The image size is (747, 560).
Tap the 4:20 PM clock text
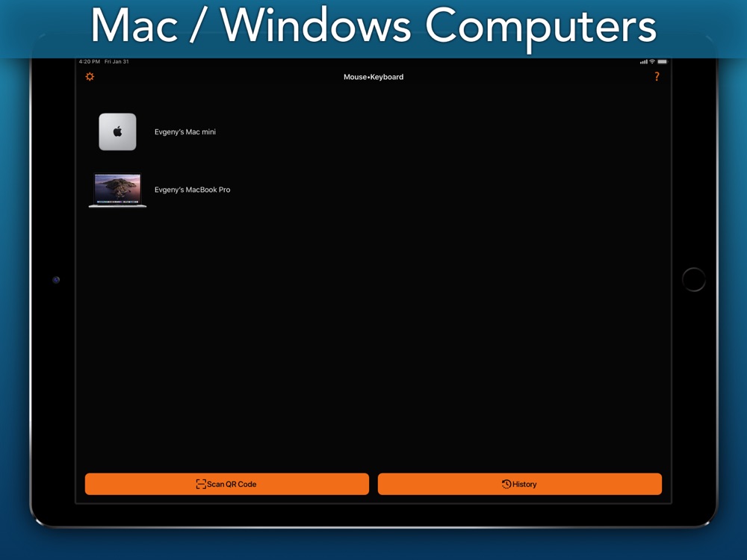90,61
